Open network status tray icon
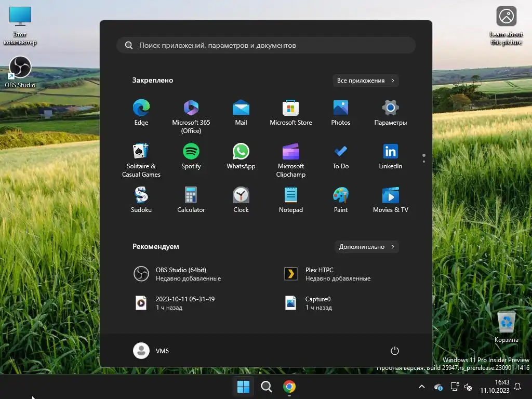 [x=455, y=387]
